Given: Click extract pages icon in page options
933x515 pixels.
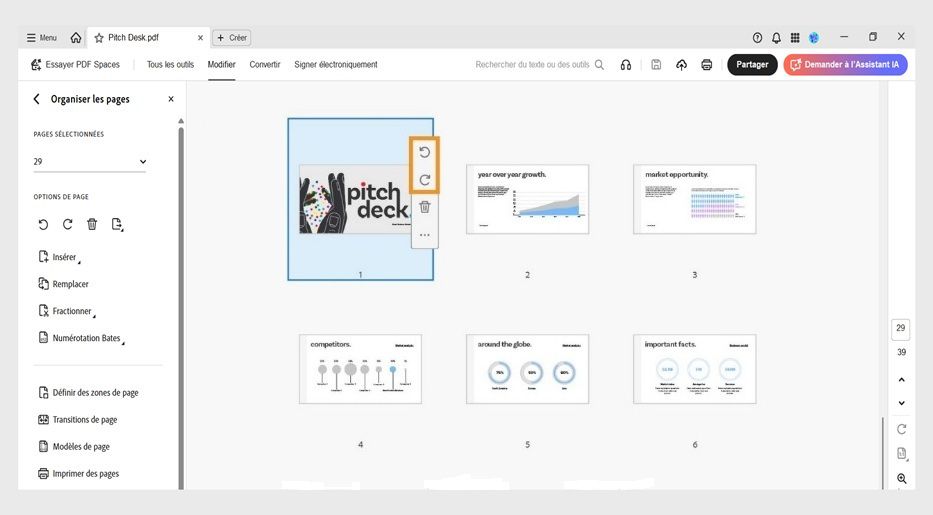Looking at the screenshot, I should (x=117, y=224).
